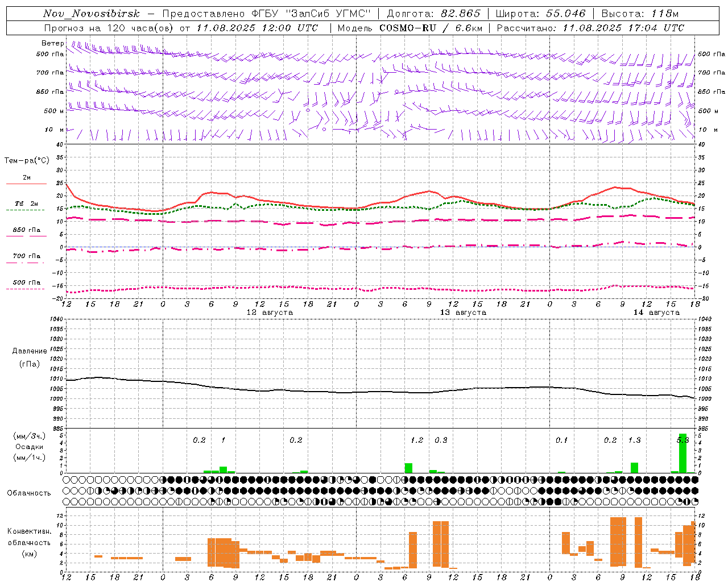Select the Модель COSMO-RU / 6.6км text
This screenshot has height=582, width=728.
(x=409, y=28)
